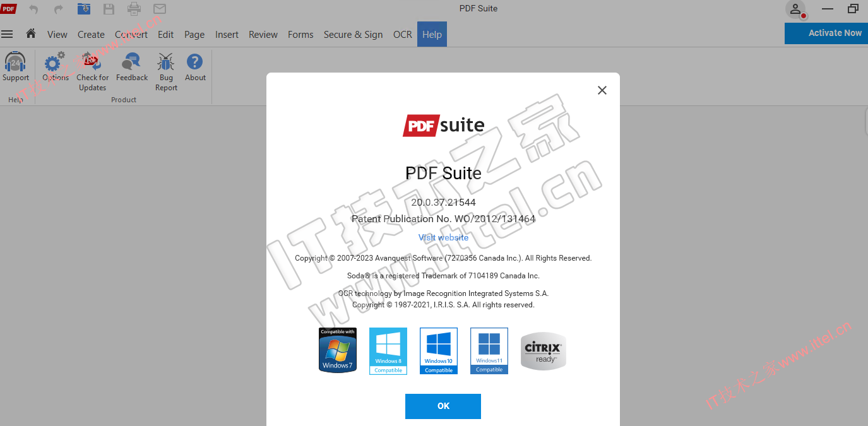Viewport: 868px width, 426px height.
Task: Click the open file folder icon
Action: pos(83,9)
